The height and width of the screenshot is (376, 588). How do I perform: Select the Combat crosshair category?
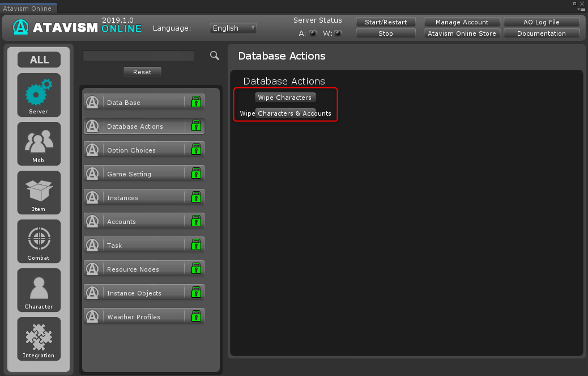pyautogui.click(x=39, y=240)
